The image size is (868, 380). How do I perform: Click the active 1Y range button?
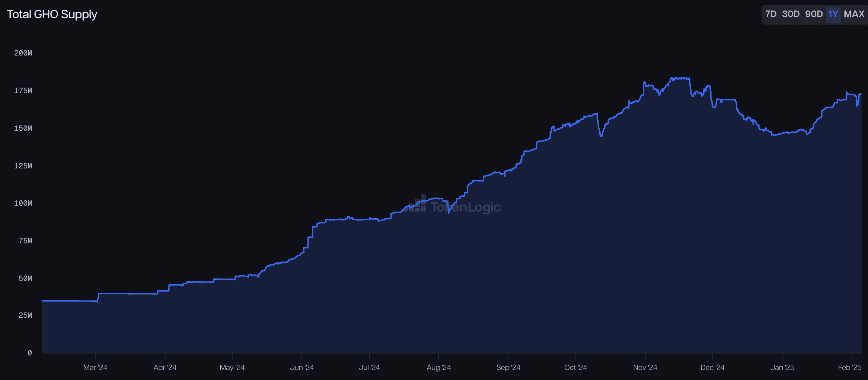[x=833, y=14]
